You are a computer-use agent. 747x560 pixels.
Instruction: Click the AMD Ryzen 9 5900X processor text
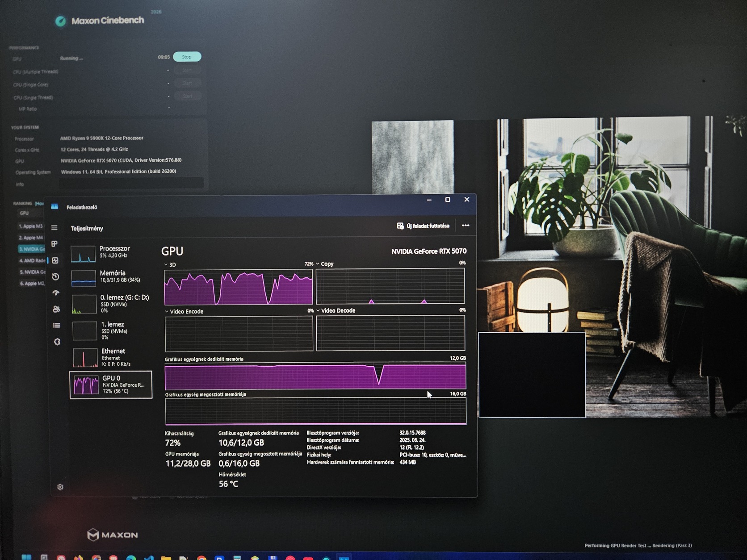click(102, 138)
